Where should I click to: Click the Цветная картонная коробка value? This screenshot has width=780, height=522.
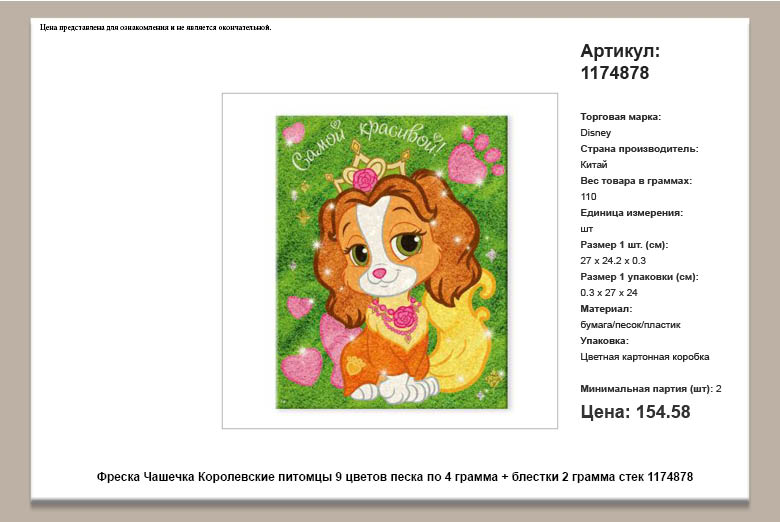point(645,357)
